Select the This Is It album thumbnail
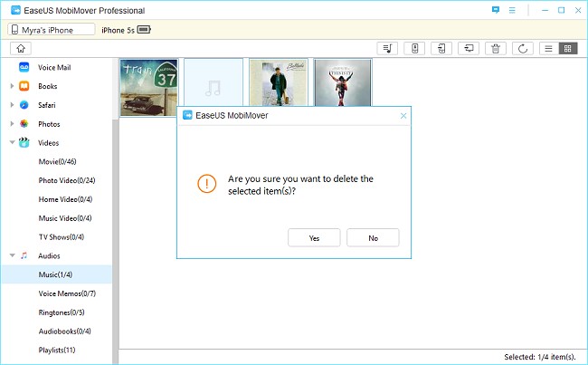The width and height of the screenshot is (588, 365). click(x=343, y=82)
